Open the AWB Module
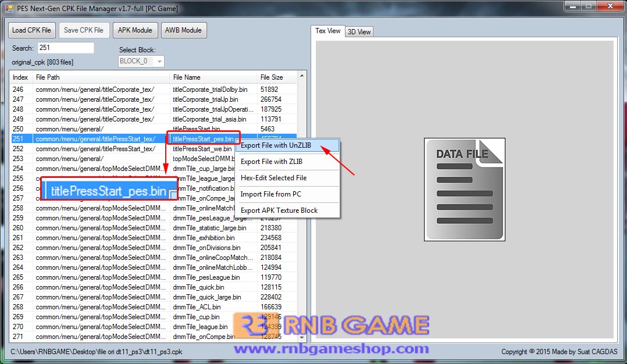This screenshot has height=364, width=627. [x=183, y=30]
